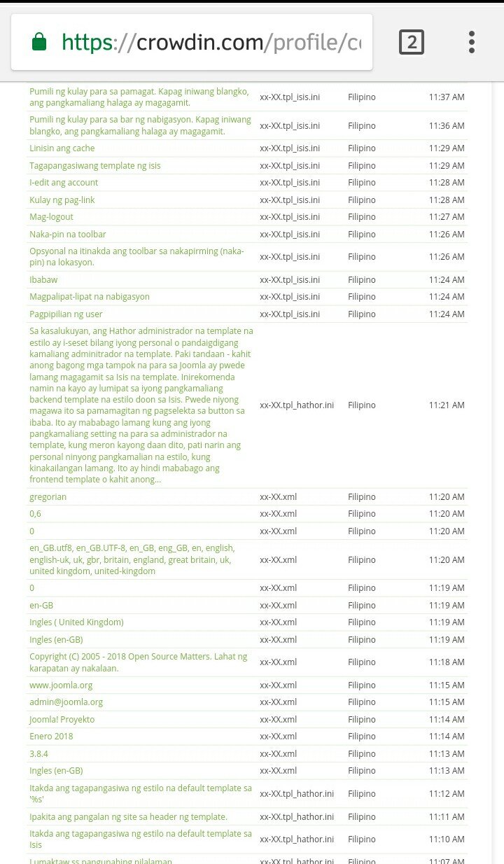This screenshot has width=504, height=864.
Task: Click the 'Ibabaw' translation link
Action: [43, 280]
